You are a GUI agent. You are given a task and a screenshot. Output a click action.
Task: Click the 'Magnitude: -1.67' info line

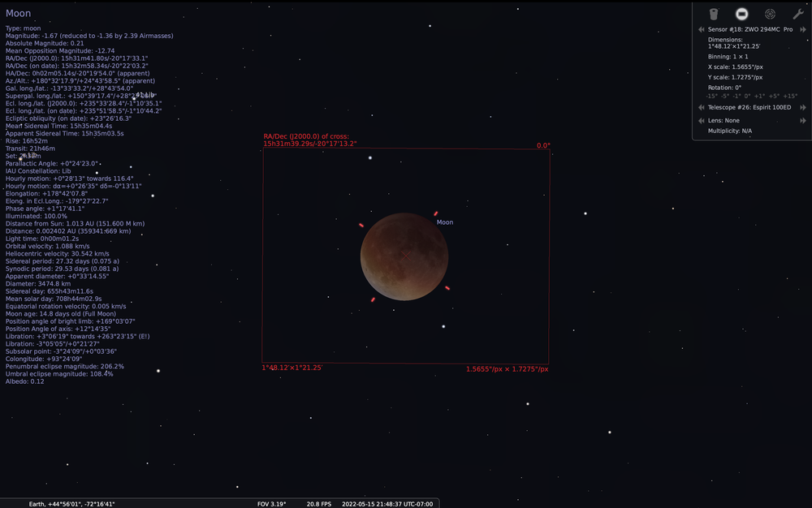click(89, 36)
